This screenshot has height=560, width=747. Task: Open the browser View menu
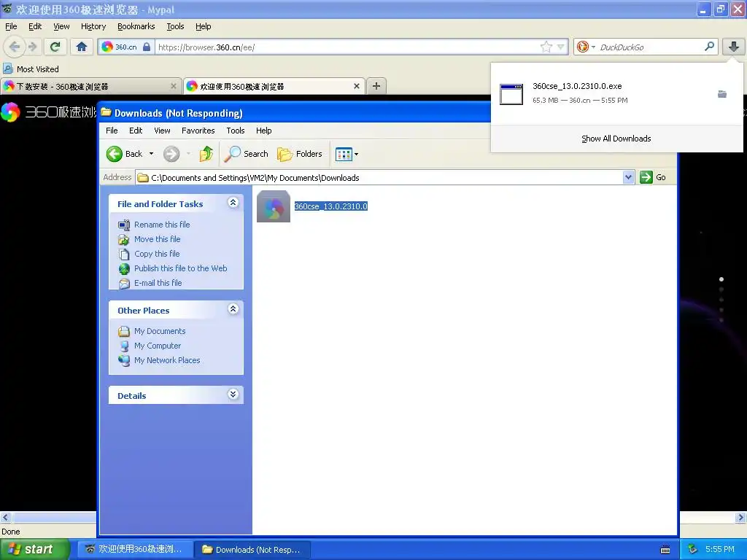point(61,26)
